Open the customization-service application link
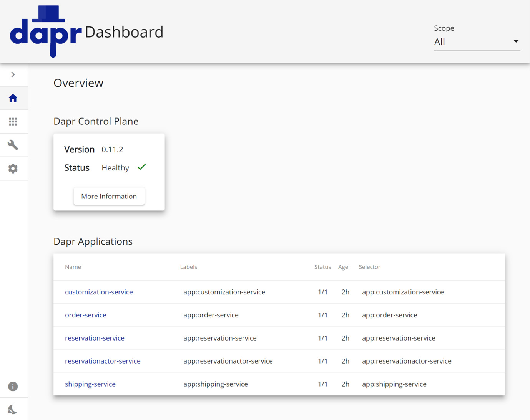 (99, 292)
